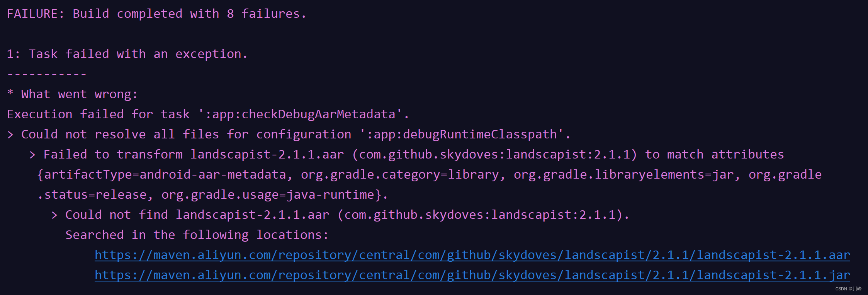Click the '* What went wrong:' heading
The image size is (868, 295).
pyautogui.click(x=72, y=94)
